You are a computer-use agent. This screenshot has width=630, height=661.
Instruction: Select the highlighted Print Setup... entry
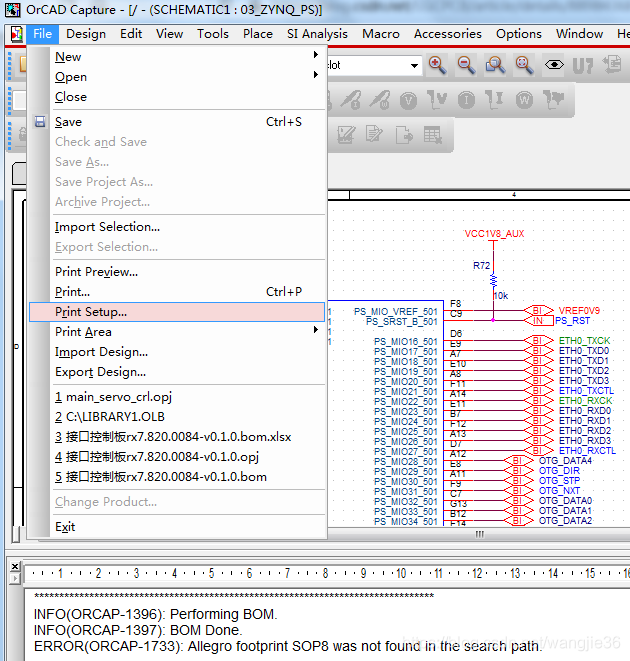(x=177, y=312)
